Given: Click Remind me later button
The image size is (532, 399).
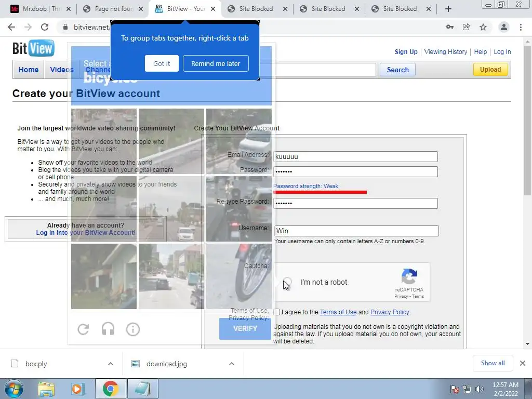Looking at the screenshot, I should point(216,63).
